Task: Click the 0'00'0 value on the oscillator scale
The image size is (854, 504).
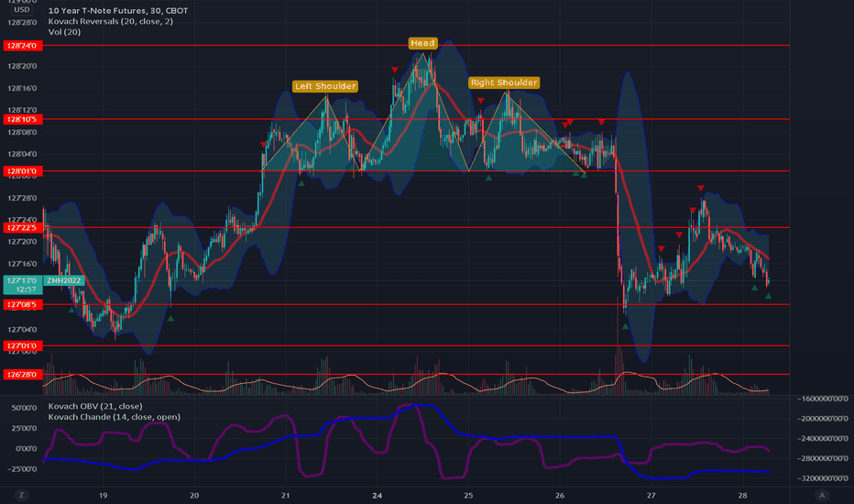Action: click(x=27, y=448)
